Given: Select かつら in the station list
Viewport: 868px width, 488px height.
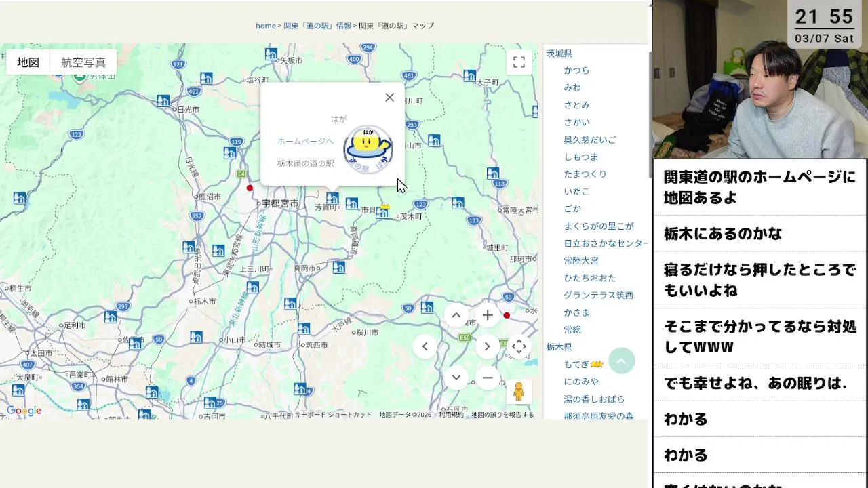Looking at the screenshot, I should click(577, 70).
